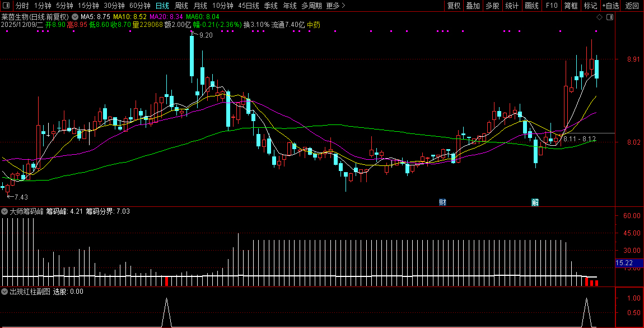Switch to the 周线 weekly tab
Image resolution: width=644 pixels, height=328 pixels.
181,6
